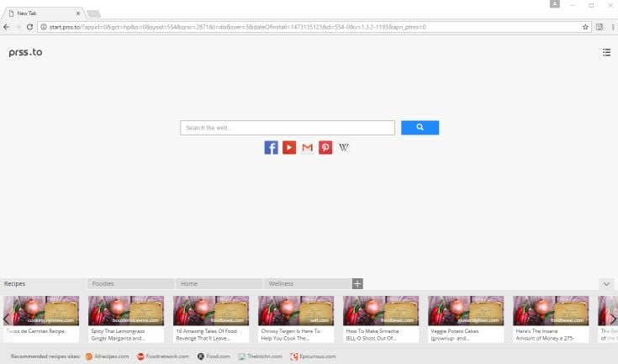Viewport: 618px width, 364px height.
Task: Select the New Tab browser tab
Action: point(44,13)
